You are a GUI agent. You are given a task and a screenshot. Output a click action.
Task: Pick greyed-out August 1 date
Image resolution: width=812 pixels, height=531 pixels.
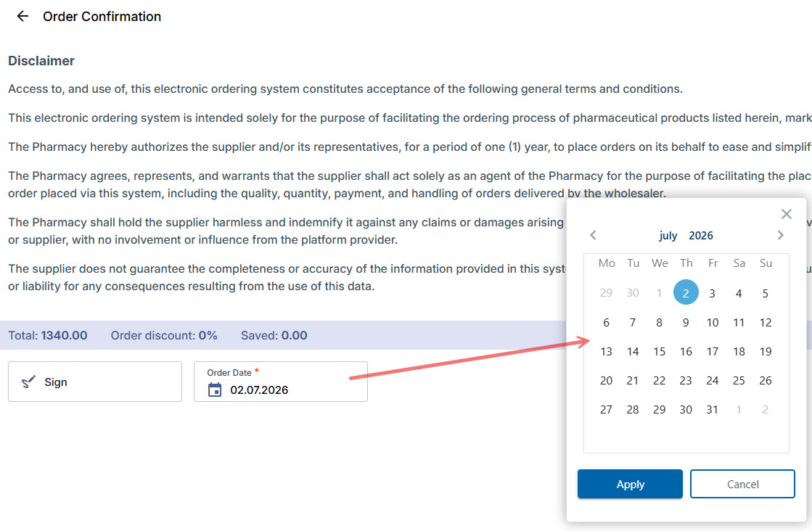point(739,410)
